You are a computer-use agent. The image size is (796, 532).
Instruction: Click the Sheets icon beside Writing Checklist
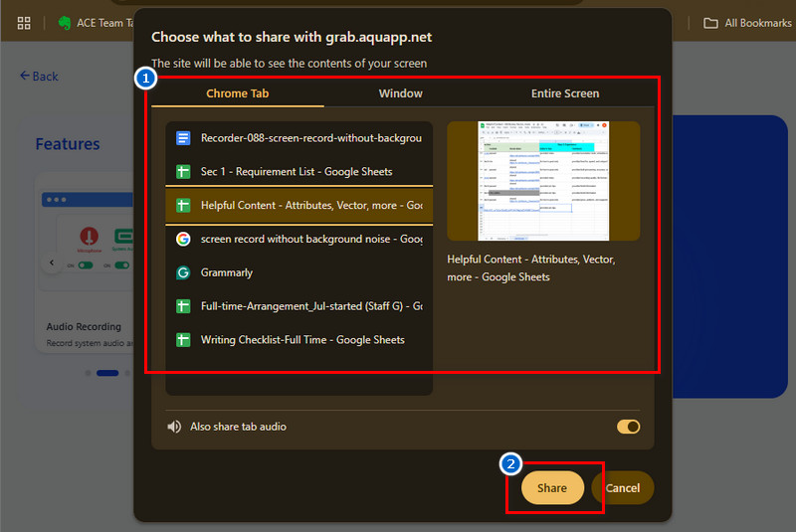pos(183,340)
